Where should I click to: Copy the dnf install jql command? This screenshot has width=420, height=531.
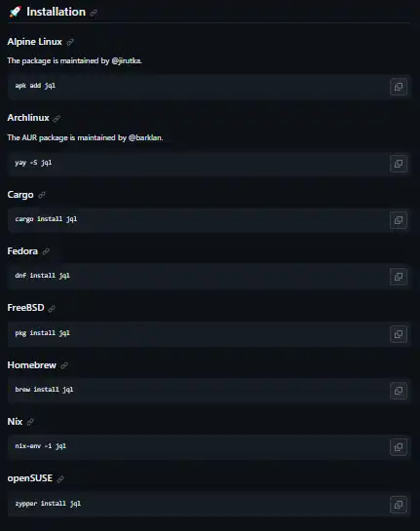[x=399, y=277]
